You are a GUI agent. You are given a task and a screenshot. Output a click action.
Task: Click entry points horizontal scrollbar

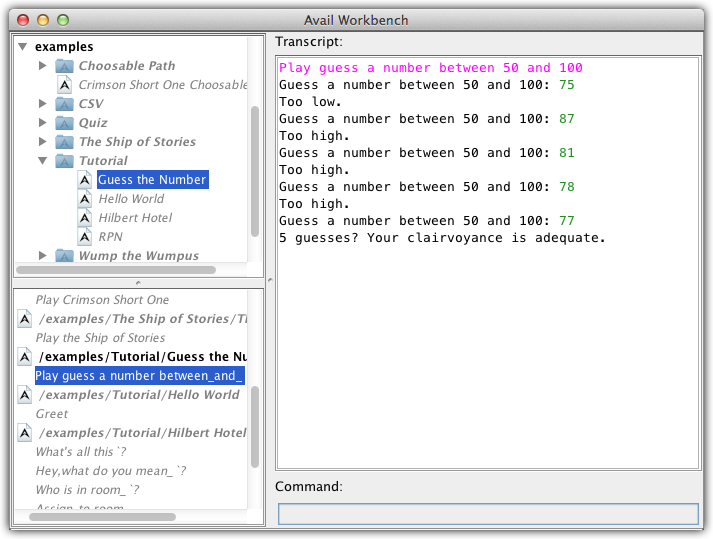(102, 517)
